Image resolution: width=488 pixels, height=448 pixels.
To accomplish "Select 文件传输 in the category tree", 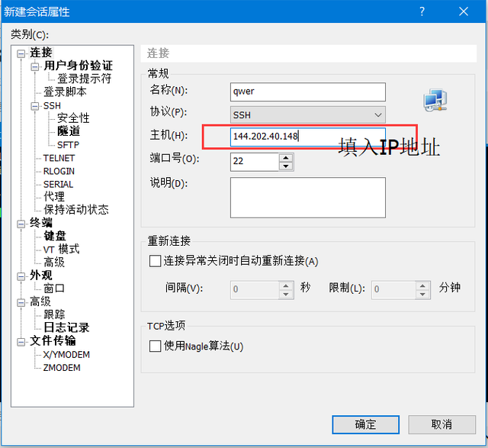I will (x=53, y=341).
